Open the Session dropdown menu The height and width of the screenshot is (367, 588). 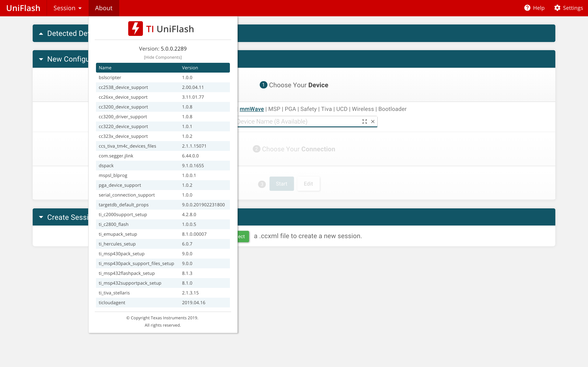[67, 8]
